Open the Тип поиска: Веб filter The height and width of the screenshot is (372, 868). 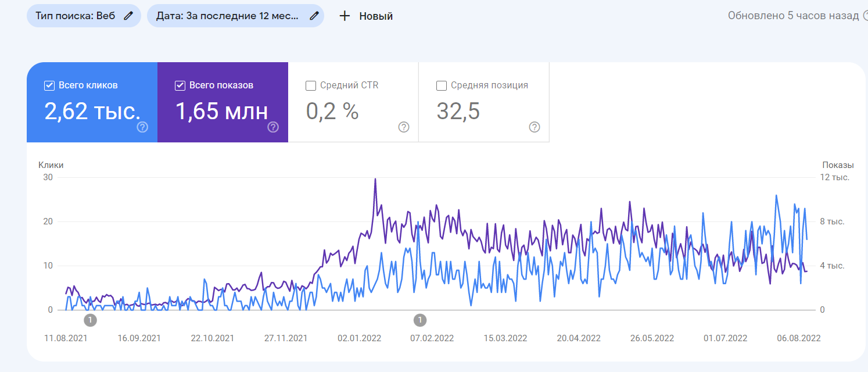76,16
